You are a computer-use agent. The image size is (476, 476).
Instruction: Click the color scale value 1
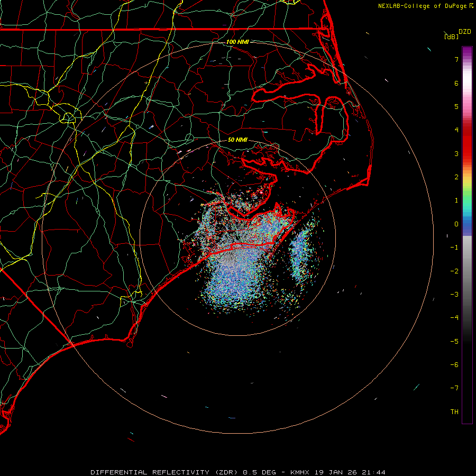click(x=456, y=200)
